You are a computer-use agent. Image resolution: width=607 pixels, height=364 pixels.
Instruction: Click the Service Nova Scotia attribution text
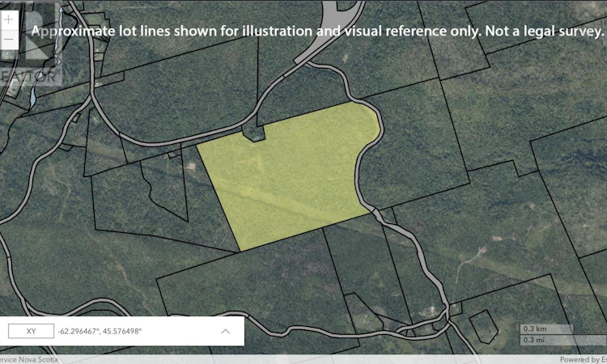click(x=29, y=359)
